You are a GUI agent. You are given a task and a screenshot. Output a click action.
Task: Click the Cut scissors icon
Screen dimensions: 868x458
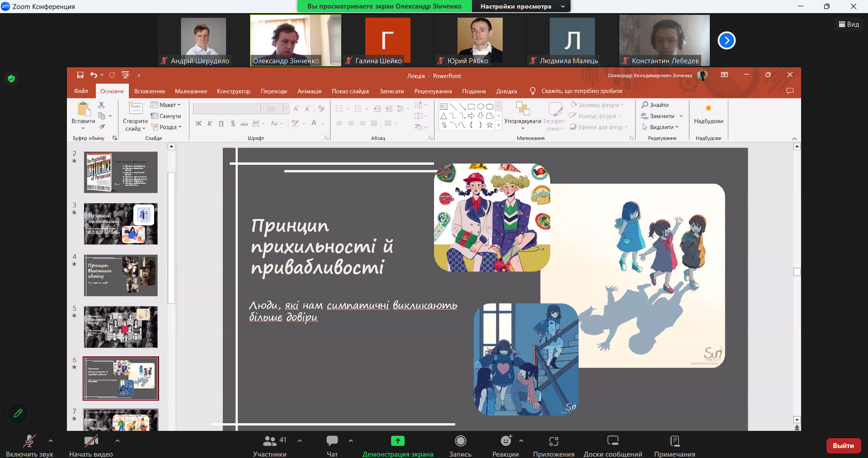pyautogui.click(x=101, y=105)
